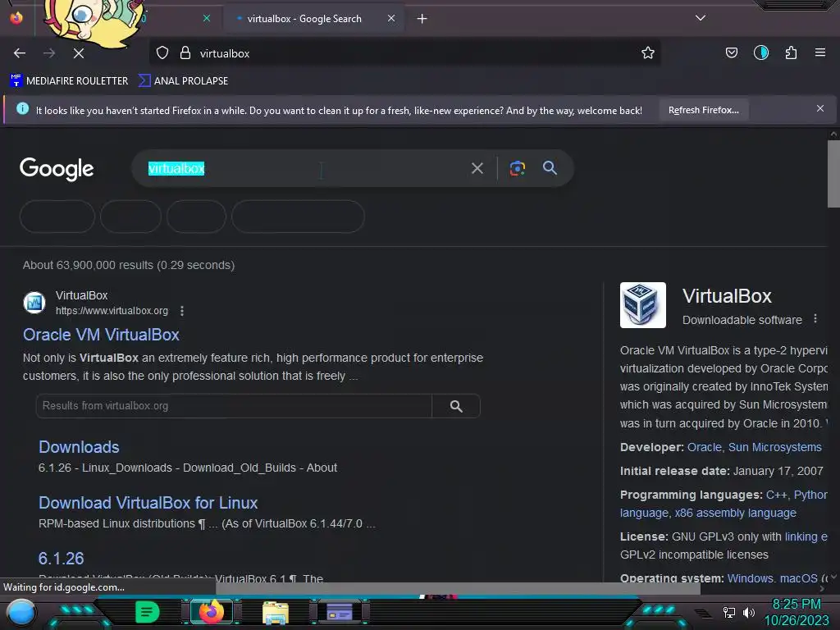The height and width of the screenshot is (630, 840).
Task: Open the Save to Pocket icon
Action: tap(731, 53)
